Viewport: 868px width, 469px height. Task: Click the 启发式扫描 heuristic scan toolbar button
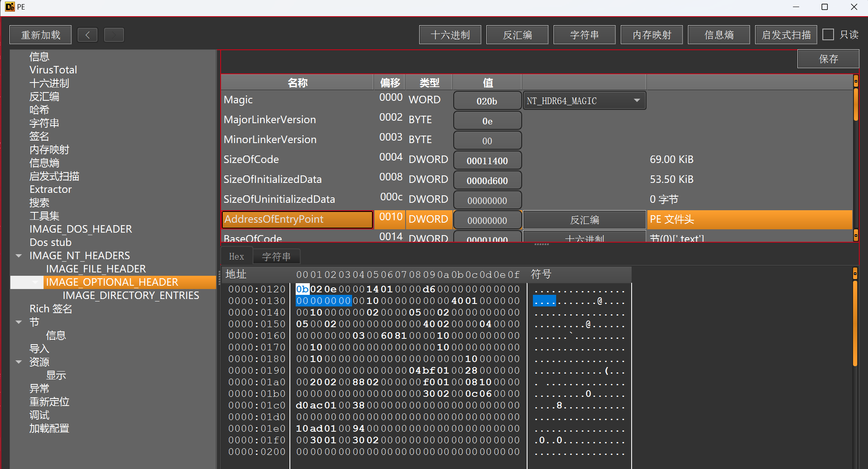coord(786,35)
